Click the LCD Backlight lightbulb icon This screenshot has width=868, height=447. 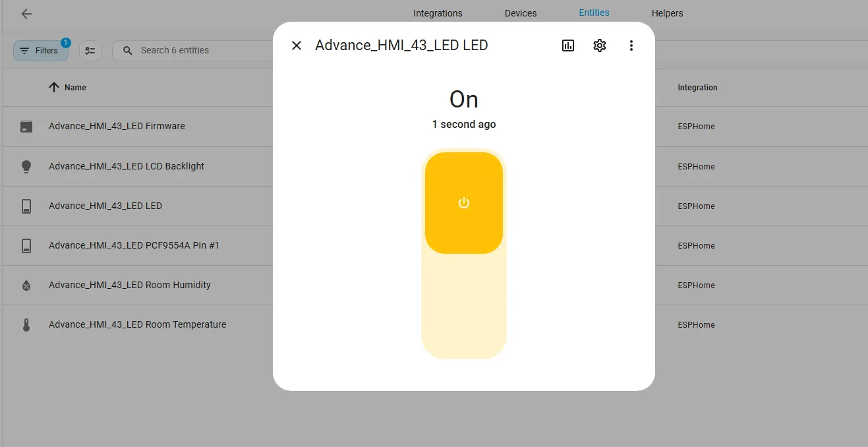(26, 167)
